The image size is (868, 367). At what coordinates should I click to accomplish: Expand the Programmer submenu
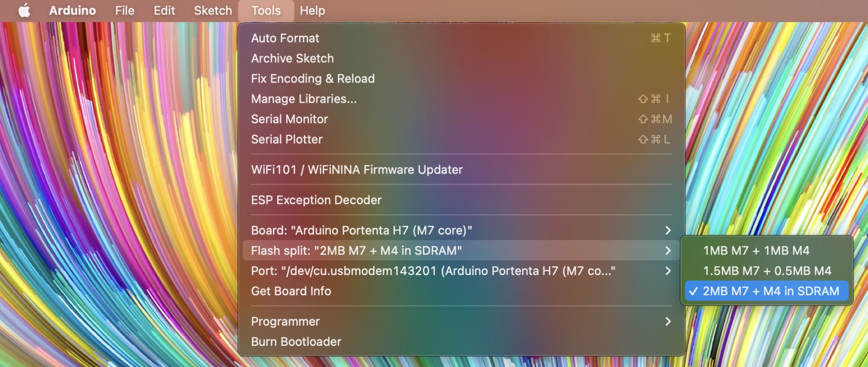(461, 321)
